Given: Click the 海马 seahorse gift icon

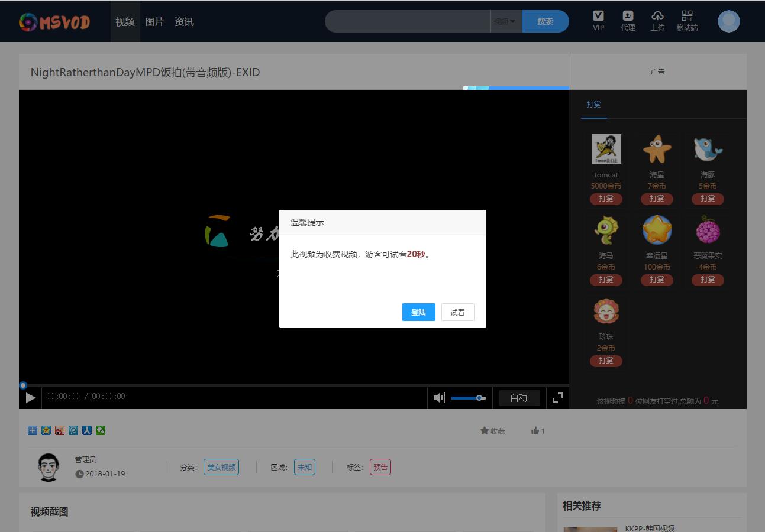Looking at the screenshot, I should point(606,230).
